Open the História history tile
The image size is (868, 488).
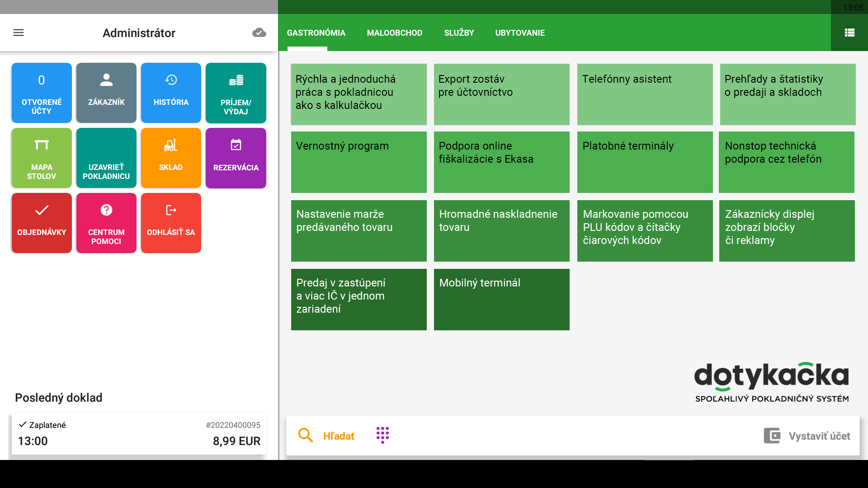tap(171, 93)
